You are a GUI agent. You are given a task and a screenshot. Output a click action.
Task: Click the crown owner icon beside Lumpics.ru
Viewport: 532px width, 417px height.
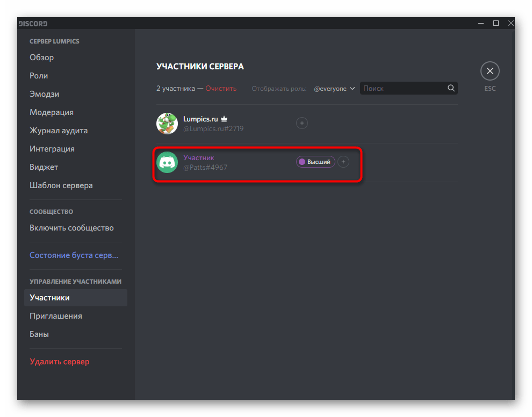click(225, 119)
